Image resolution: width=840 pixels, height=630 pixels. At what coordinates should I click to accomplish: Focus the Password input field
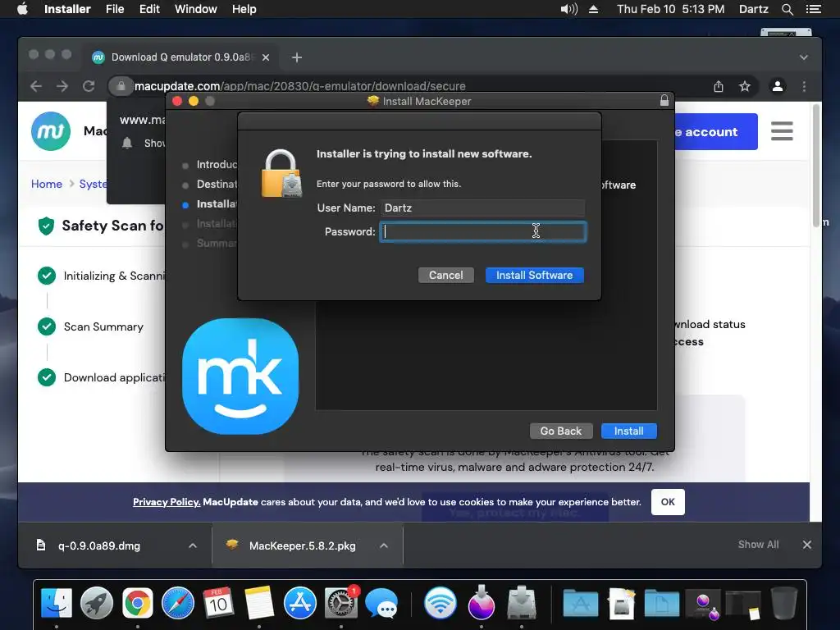click(x=482, y=231)
